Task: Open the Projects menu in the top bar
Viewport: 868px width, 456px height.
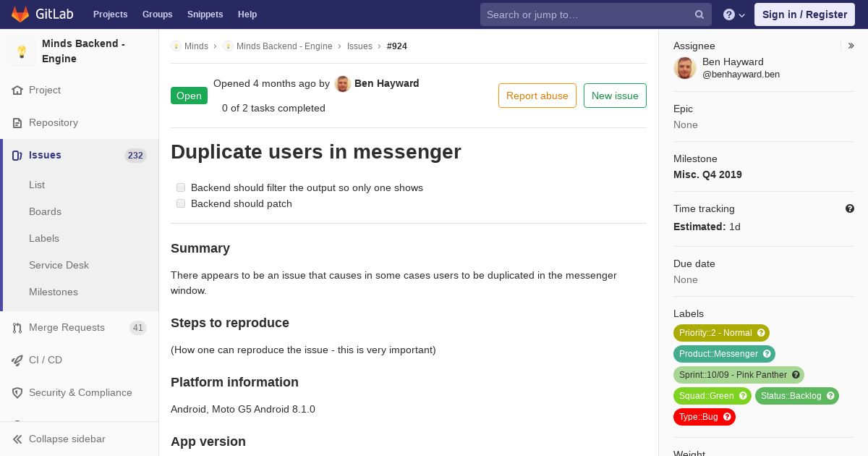Action: pyautogui.click(x=111, y=14)
